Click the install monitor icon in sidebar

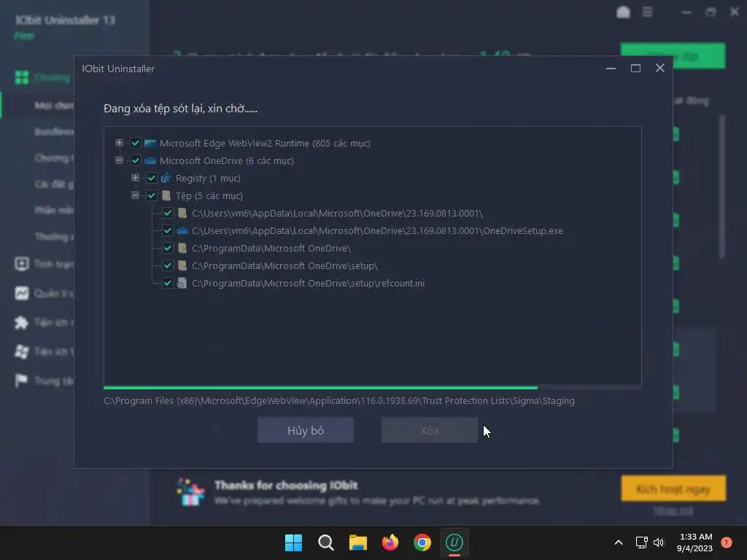point(22,264)
